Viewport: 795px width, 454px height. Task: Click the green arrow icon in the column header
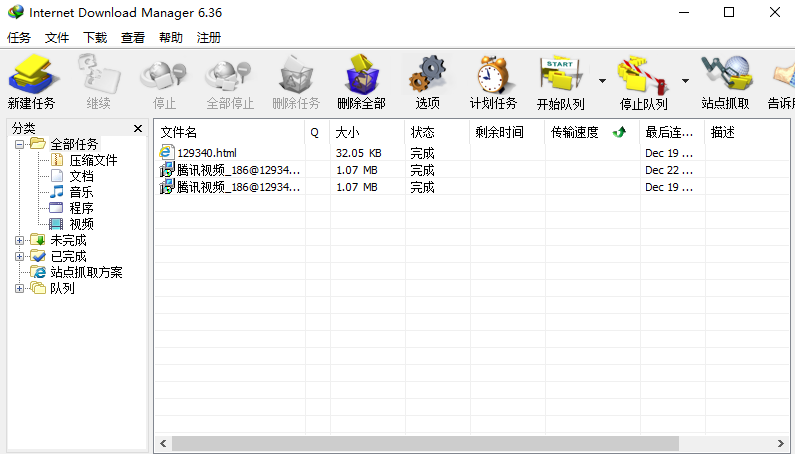[x=619, y=132]
